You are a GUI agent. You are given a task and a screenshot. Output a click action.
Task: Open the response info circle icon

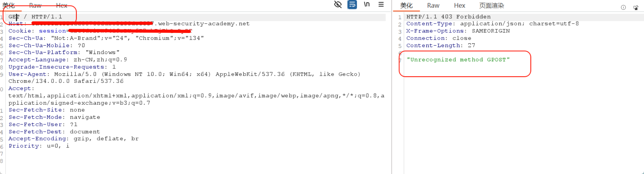click(x=623, y=8)
